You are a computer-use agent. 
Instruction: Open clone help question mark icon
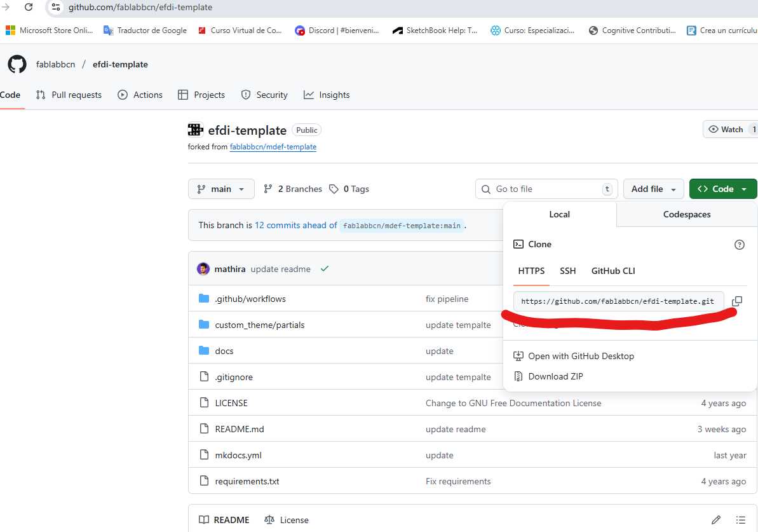point(739,245)
